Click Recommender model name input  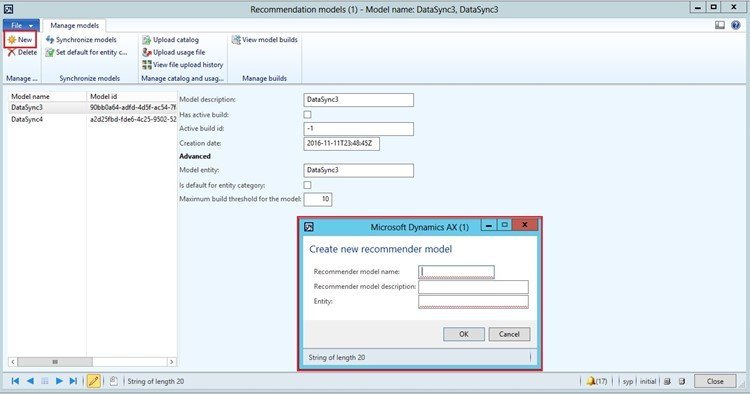tap(456, 272)
